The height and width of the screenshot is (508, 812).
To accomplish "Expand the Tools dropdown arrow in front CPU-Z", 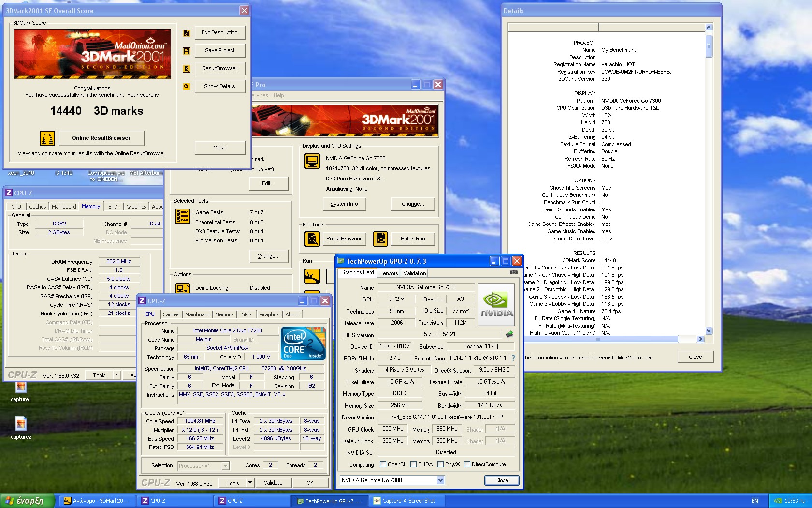I will 250,483.
